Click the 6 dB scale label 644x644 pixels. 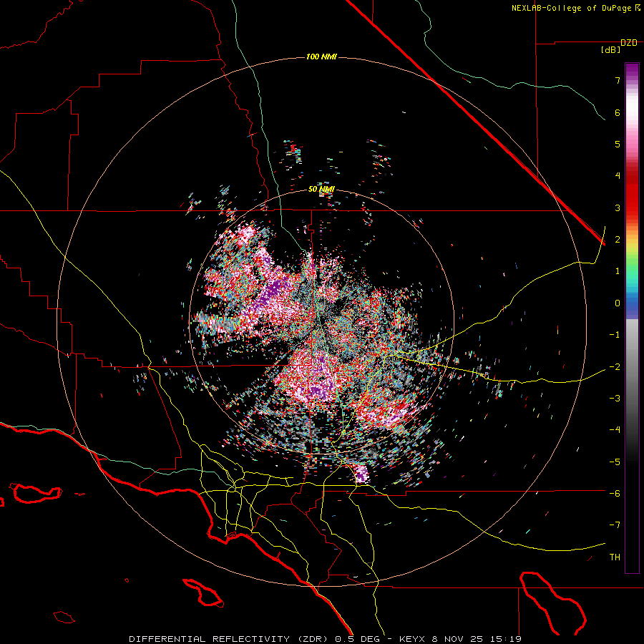pos(618,112)
